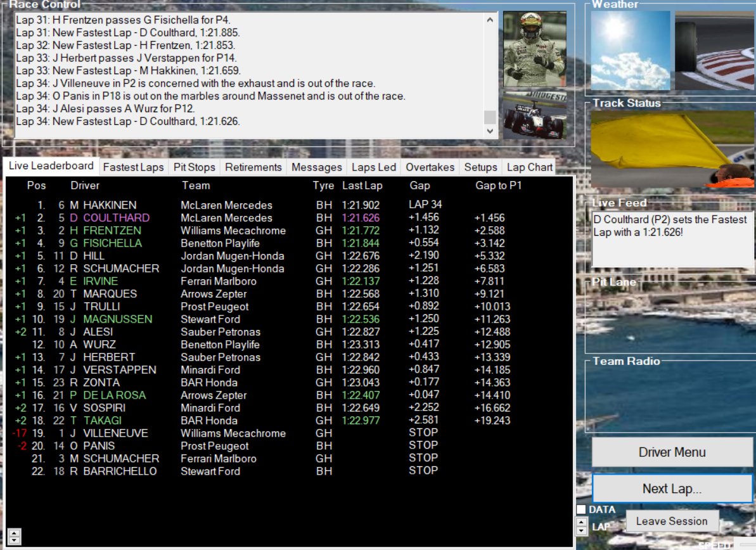Click the Lap 32 Frentzen fastest lap message
756x550 pixels.
125,46
